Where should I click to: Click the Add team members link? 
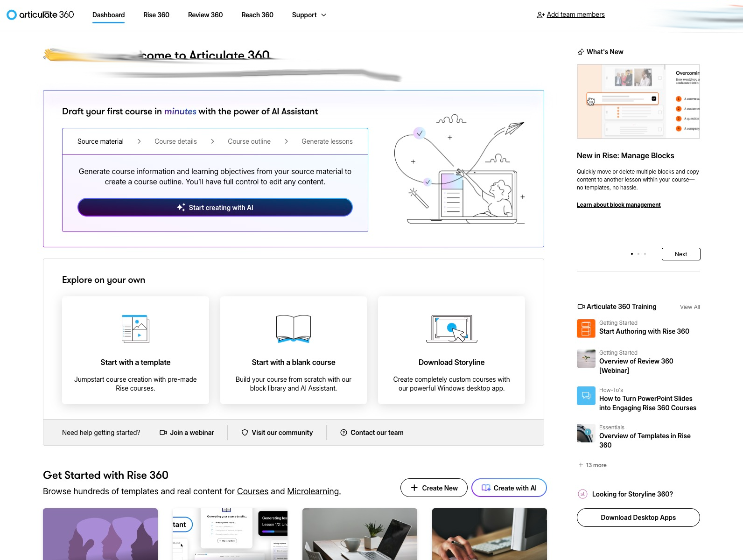[x=575, y=14]
